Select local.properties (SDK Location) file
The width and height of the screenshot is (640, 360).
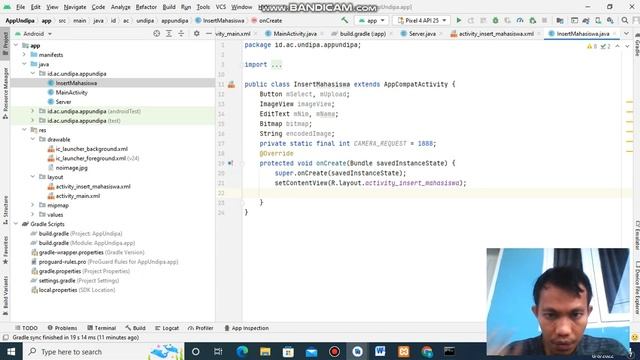[77, 290]
